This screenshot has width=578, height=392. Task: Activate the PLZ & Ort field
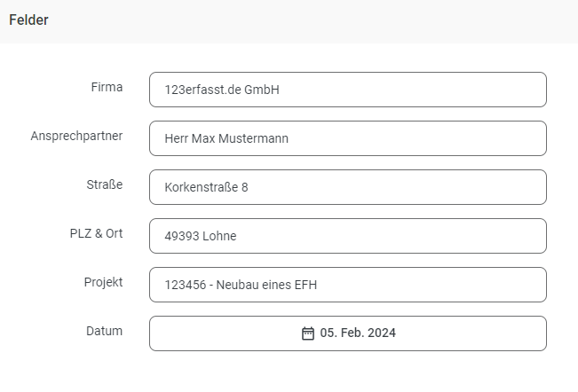point(348,236)
